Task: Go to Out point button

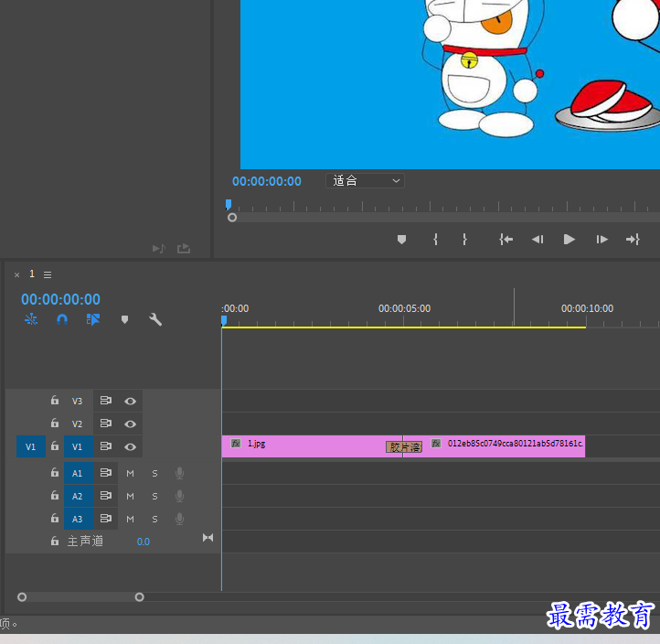Action: [633, 240]
